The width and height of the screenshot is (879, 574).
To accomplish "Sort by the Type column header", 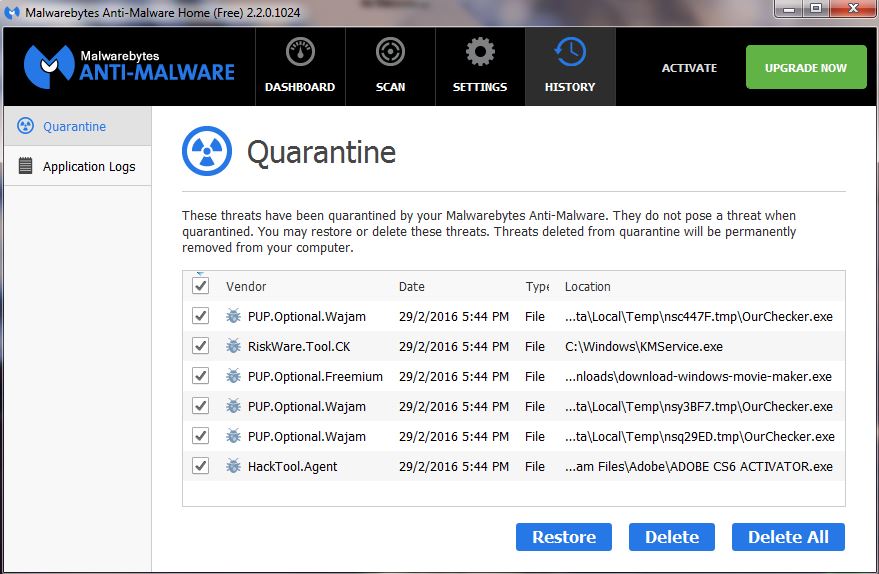I will [x=537, y=286].
